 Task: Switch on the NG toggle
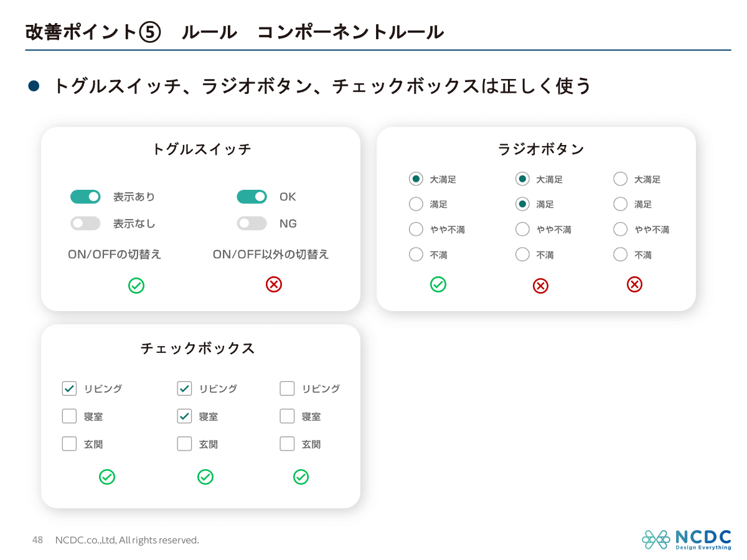click(251, 223)
